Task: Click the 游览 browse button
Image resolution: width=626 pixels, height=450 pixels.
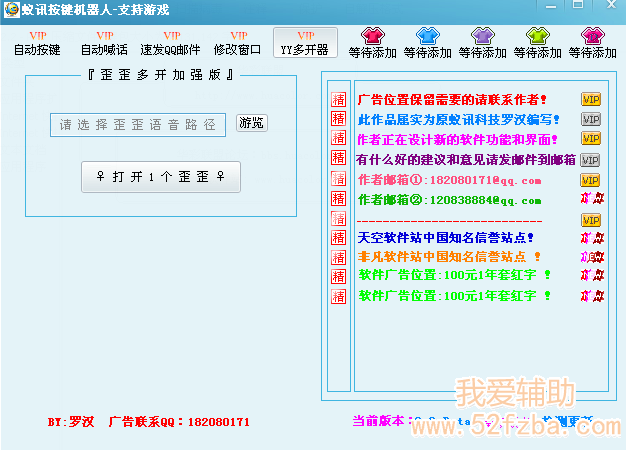Action: 252,123
